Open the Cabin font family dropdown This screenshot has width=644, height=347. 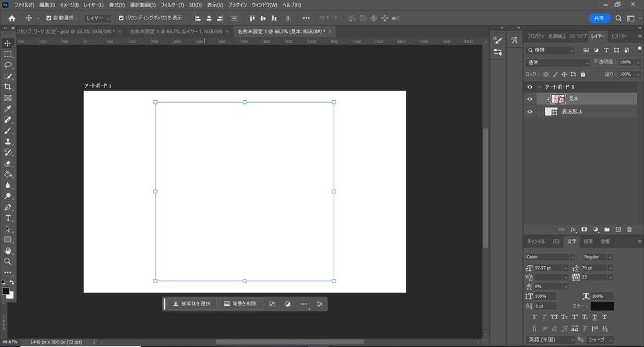point(550,257)
